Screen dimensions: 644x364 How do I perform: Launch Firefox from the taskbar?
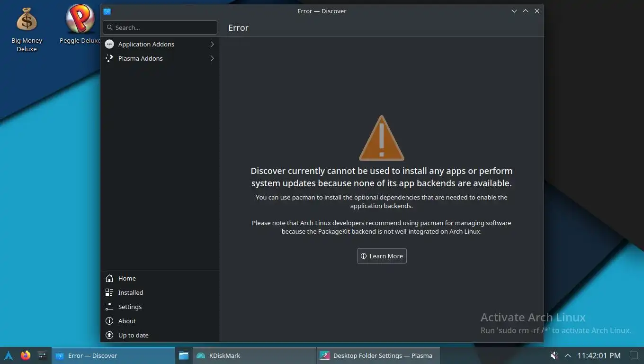pyautogui.click(x=26, y=355)
